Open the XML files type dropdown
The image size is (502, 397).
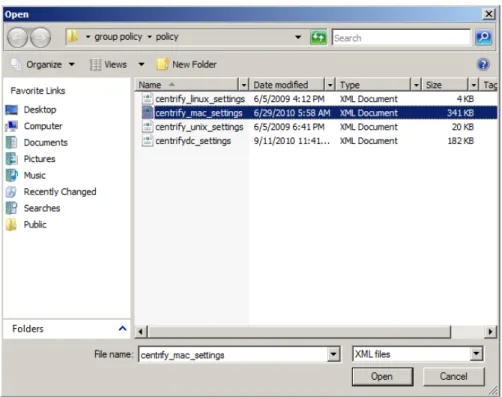point(477,354)
